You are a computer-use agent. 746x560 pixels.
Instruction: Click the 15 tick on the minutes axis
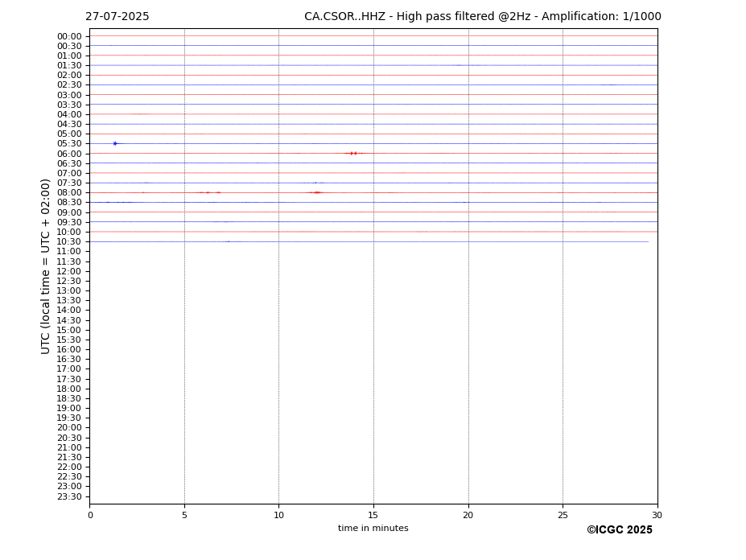(x=373, y=515)
